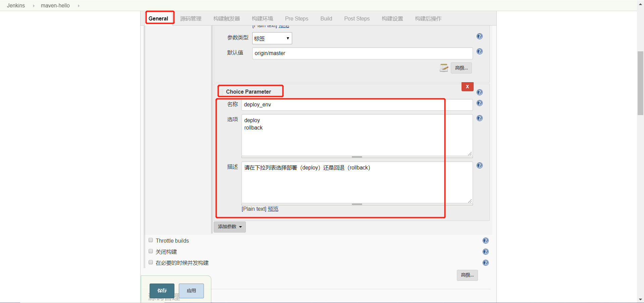Check 在必要的时候并发构建 checkbox
The image size is (644, 303).
[x=151, y=262]
